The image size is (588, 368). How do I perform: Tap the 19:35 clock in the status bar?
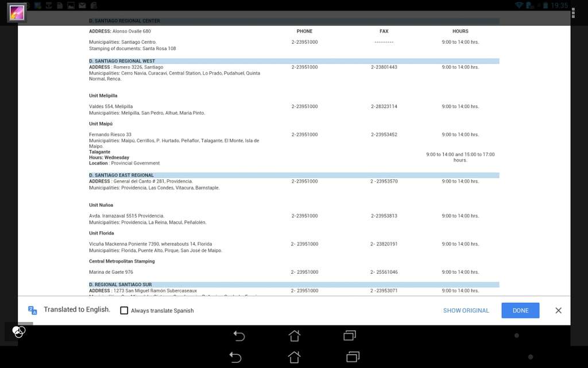(559, 5)
